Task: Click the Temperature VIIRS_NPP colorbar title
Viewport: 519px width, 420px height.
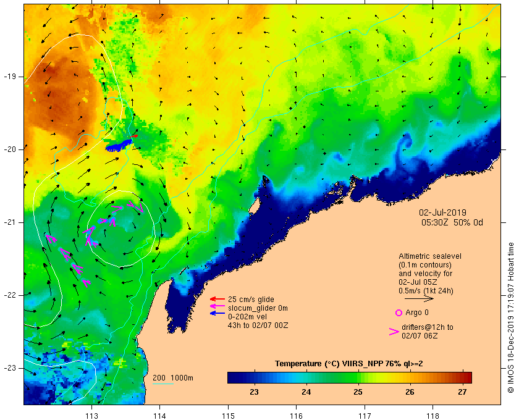Action: coord(349,364)
